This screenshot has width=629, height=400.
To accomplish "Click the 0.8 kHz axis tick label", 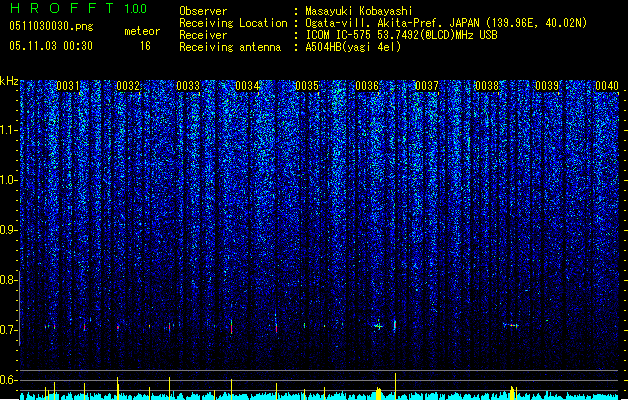I will click(8, 280).
